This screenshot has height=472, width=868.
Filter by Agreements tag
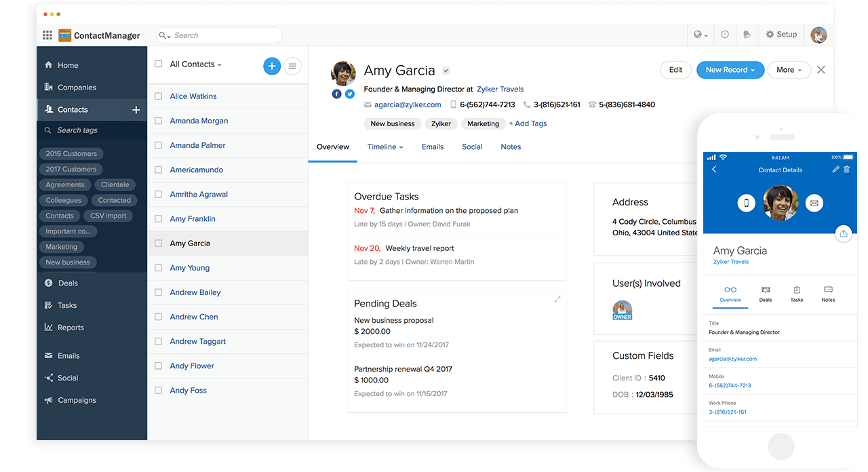click(65, 185)
